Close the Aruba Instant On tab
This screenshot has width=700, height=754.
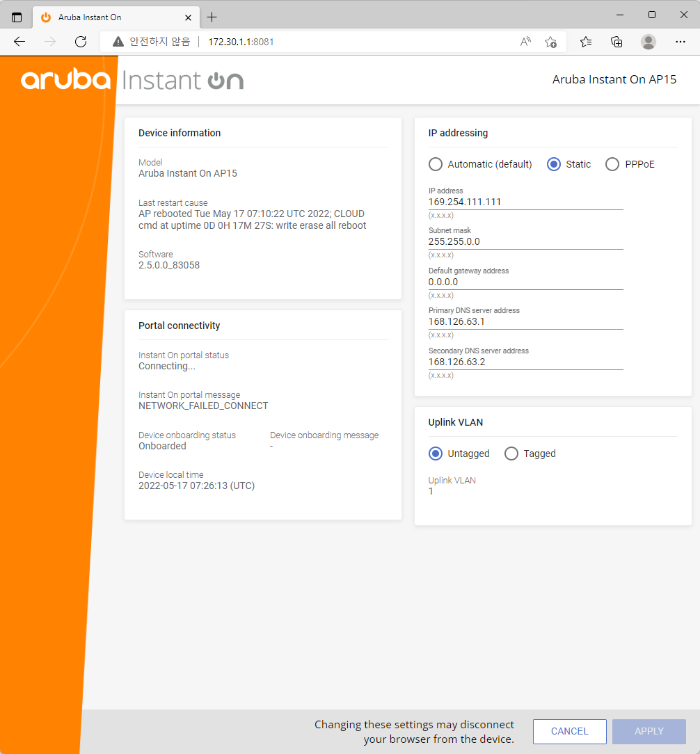188,17
